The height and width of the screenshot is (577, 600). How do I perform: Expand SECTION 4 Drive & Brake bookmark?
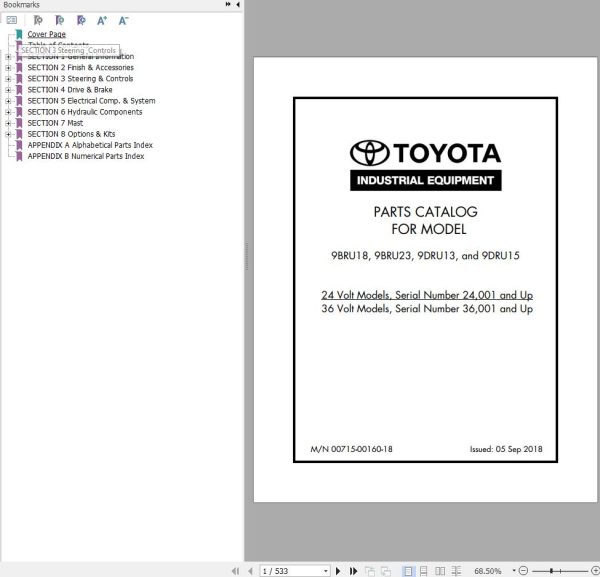8,90
